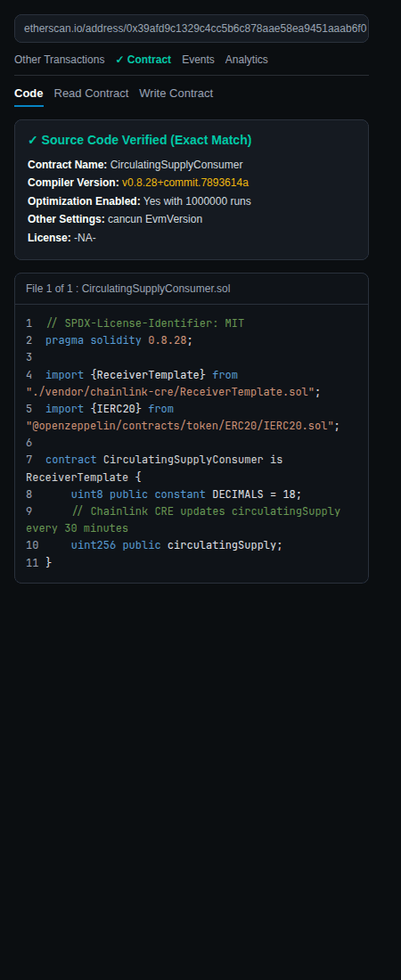The image size is (401, 980).
Task: Switch to the Events tab
Action: (198, 60)
